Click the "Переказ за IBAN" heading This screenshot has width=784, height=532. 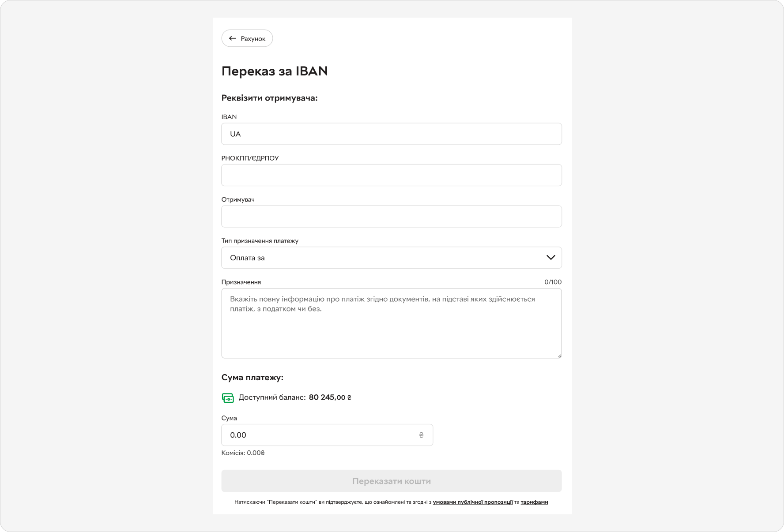pos(275,71)
